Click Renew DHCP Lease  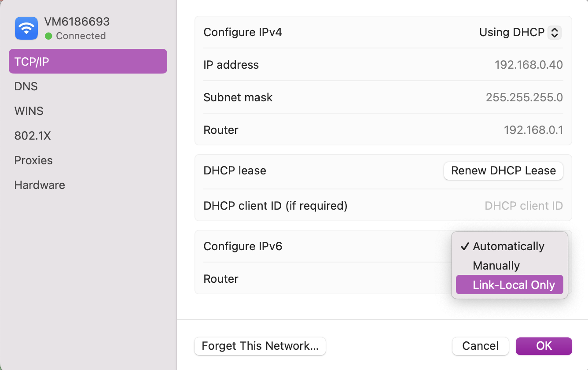coord(503,171)
